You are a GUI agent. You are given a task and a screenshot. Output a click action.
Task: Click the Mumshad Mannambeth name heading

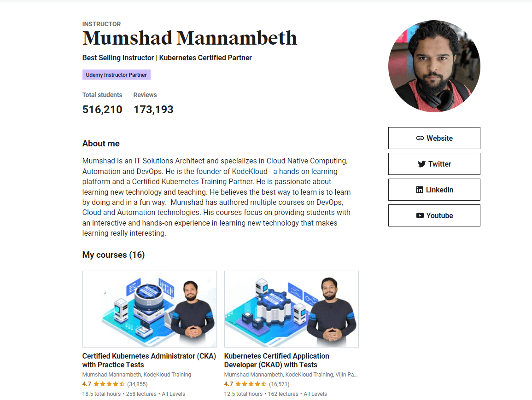click(x=190, y=38)
